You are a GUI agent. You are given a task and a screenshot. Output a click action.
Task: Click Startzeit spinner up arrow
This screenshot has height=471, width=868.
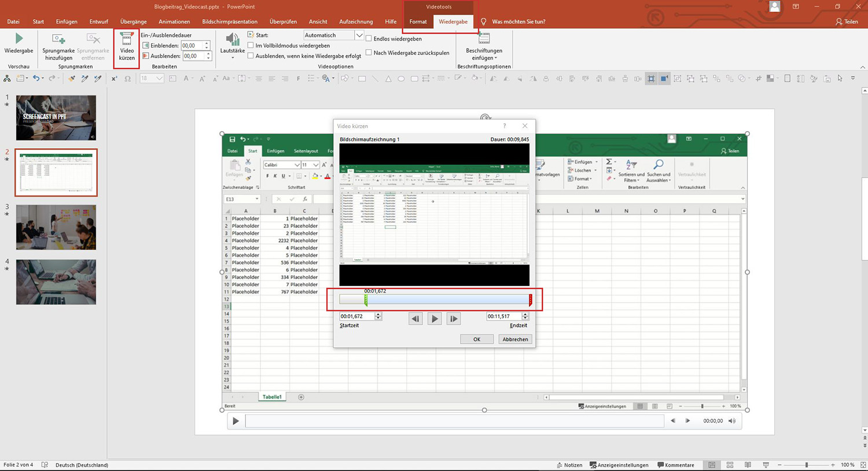378,314
